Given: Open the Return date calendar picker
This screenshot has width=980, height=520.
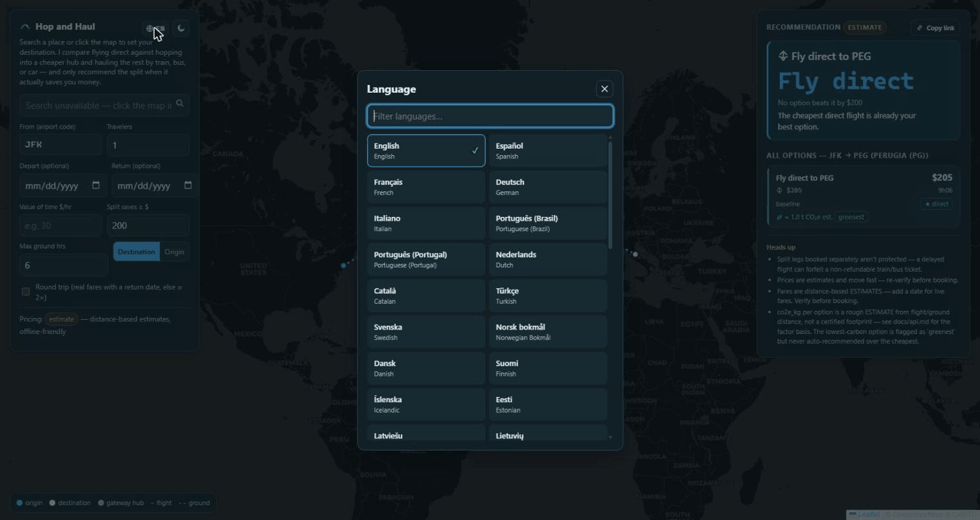Looking at the screenshot, I should 188,185.
